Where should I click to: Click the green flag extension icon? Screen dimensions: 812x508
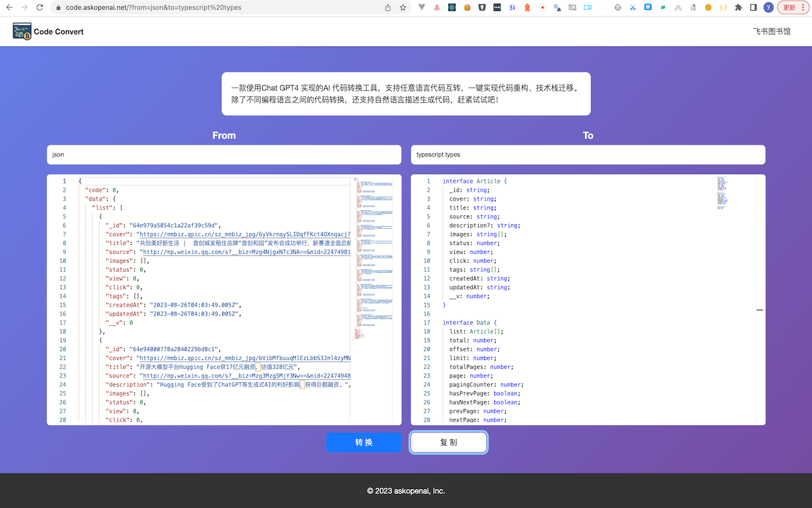tap(663, 8)
